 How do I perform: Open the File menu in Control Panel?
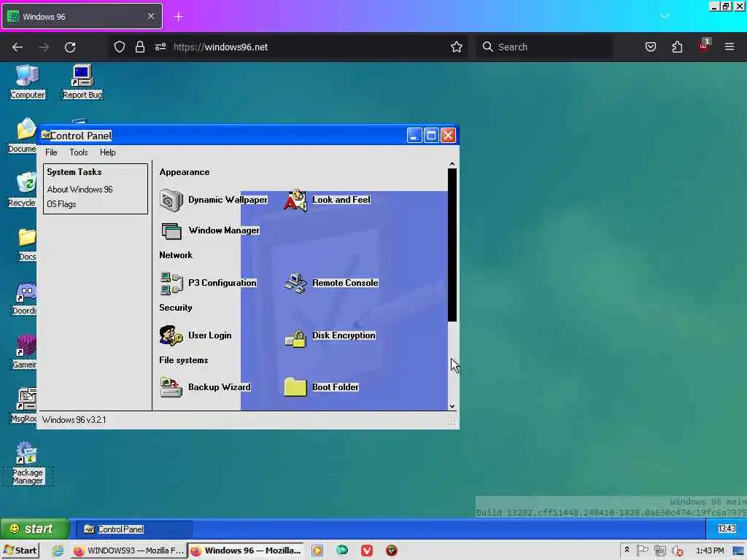coord(51,152)
